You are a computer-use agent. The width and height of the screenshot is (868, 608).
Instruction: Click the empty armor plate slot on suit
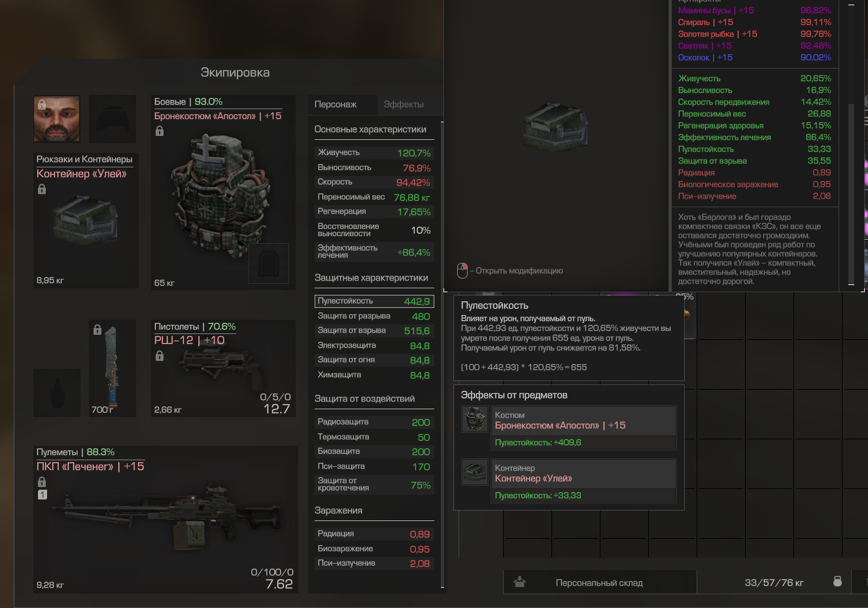[x=269, y=263]
